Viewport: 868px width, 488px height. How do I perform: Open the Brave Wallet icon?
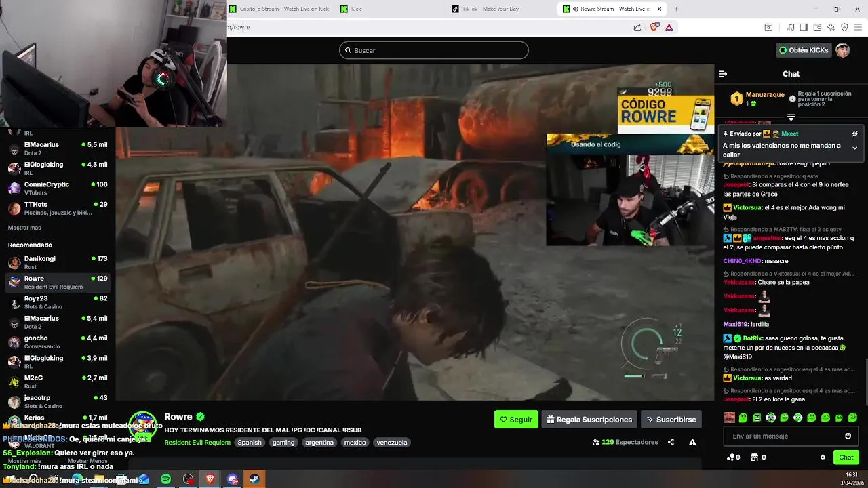pos(817,27)
